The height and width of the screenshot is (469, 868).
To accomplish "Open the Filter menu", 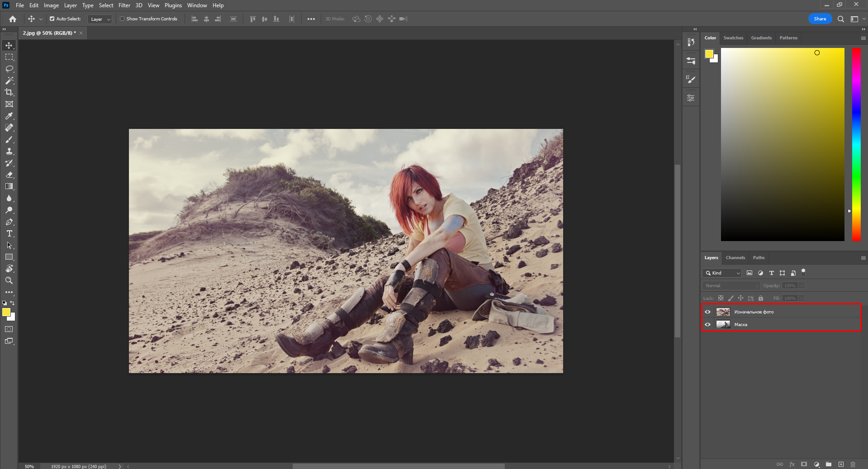I will (x=124, y=5).
